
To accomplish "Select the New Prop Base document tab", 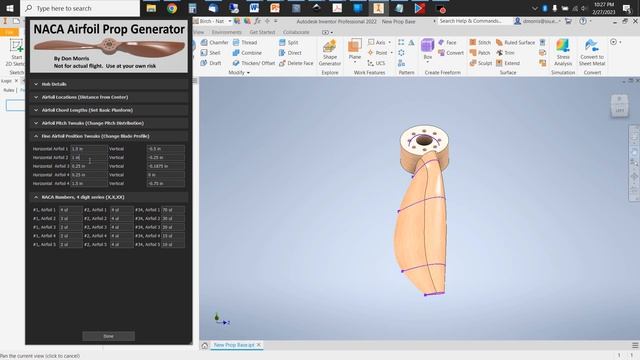I will point(233,345).
